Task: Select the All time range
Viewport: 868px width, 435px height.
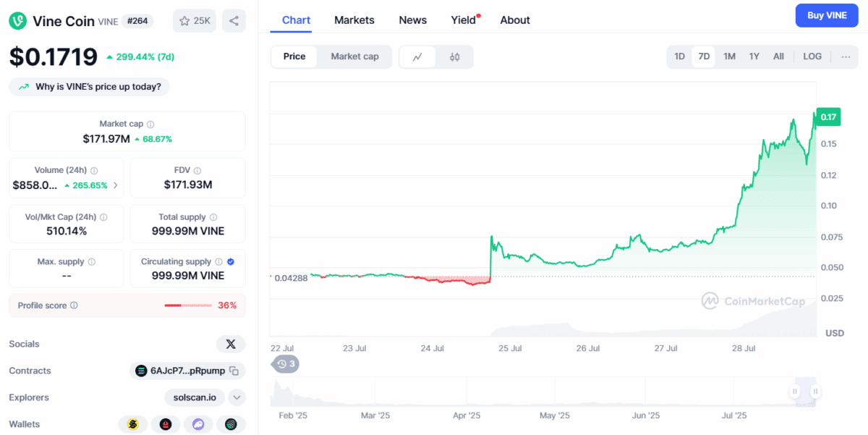Action: point(778,56)
